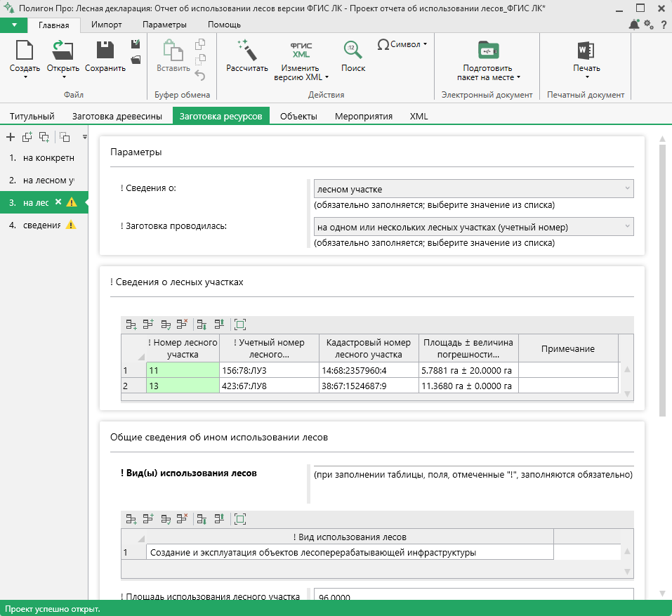Click the Вставить paste icon
This screenshot has height=616, width=672.
[173, 50]
